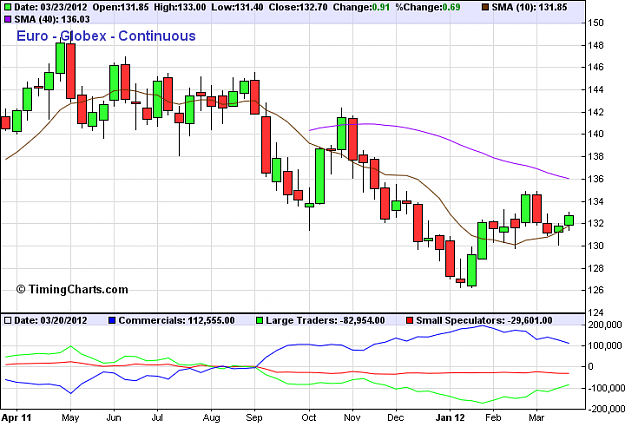Click the tall red candlestick at May start

[x=71, y=71]
